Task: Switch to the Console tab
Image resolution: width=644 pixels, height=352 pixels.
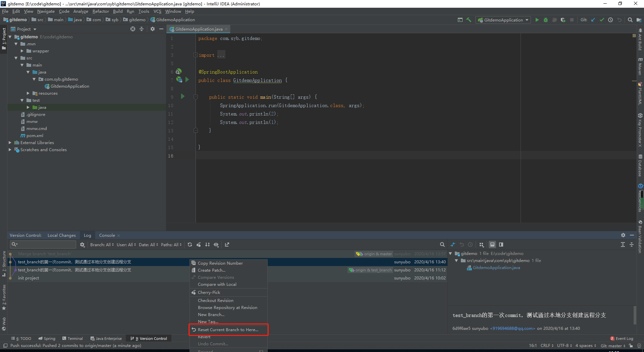Action: [107, 235]
